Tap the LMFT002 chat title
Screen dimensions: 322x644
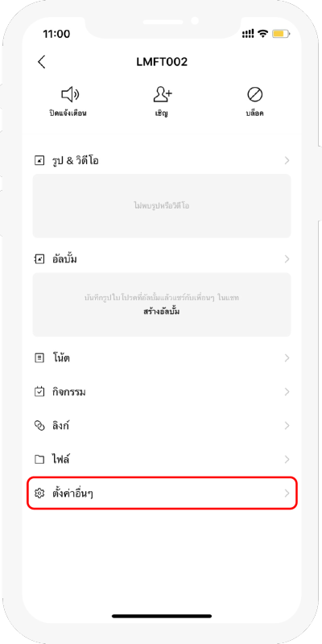point(162,62)
